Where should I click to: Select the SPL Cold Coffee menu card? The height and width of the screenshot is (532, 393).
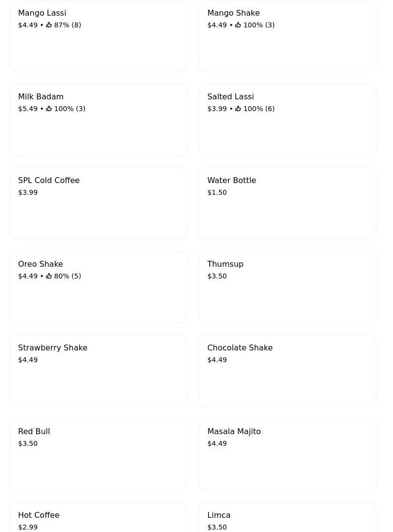click(98, 204)
